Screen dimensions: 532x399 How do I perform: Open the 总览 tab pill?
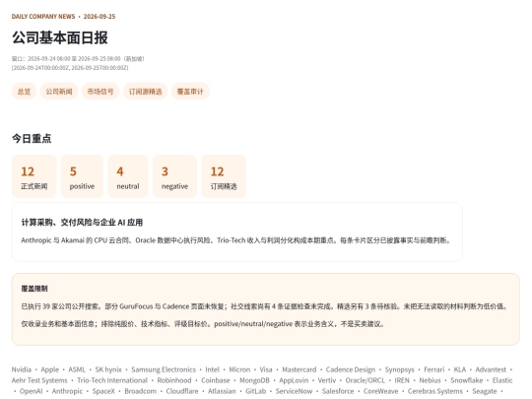[x=24, y=92]
